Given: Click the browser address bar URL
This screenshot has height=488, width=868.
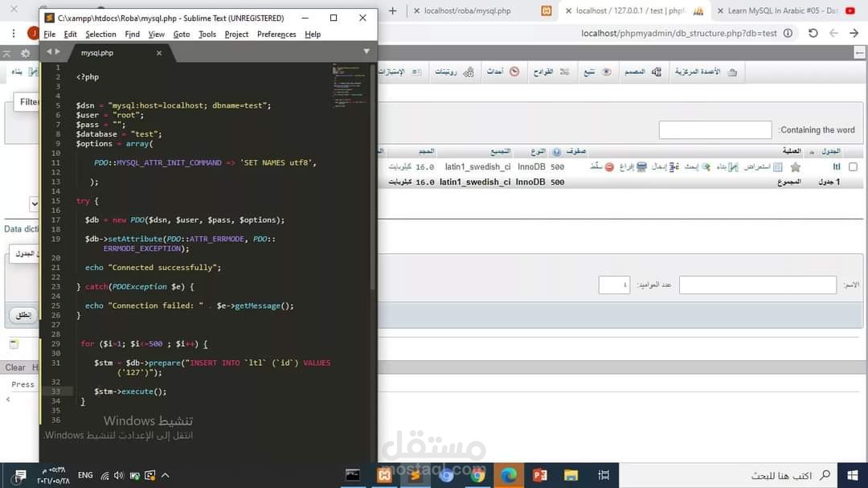Looking at the screenshot, I should 678,33.
